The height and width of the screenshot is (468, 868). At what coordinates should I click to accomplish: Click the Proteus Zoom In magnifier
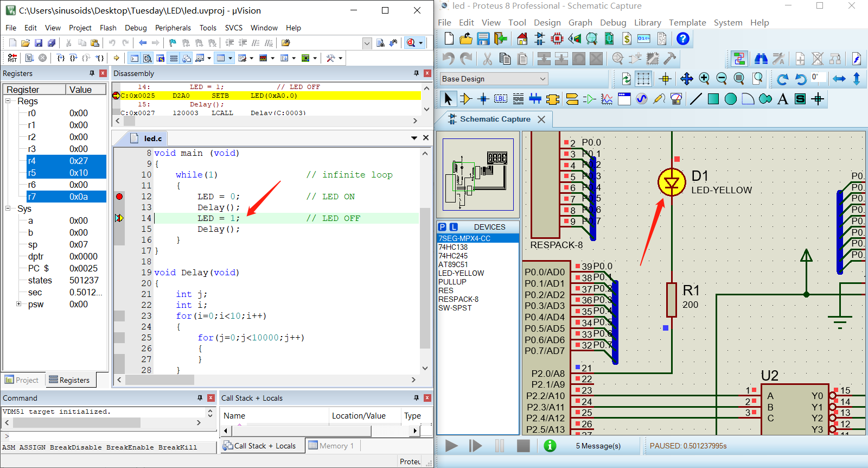(x=704, y=79)
